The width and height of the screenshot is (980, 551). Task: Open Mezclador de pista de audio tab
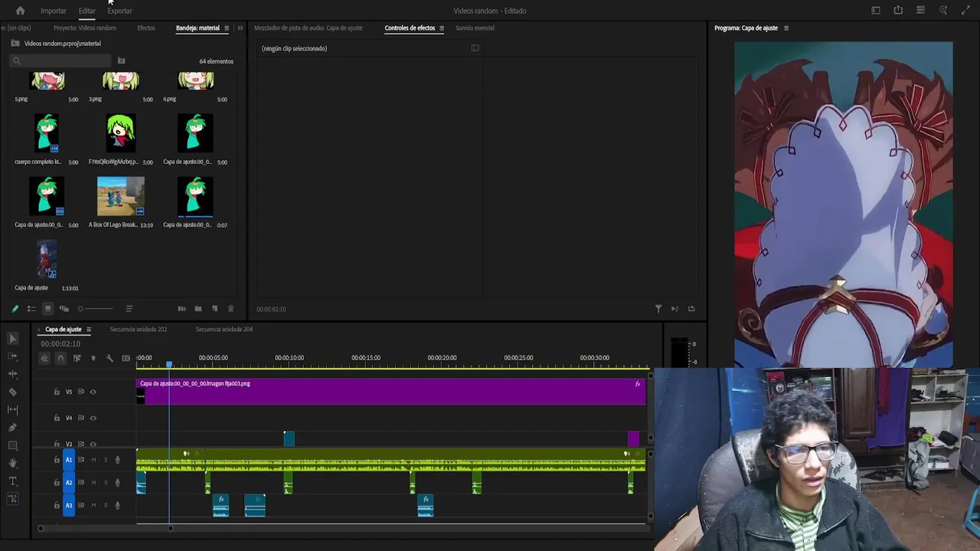[308, 28]
